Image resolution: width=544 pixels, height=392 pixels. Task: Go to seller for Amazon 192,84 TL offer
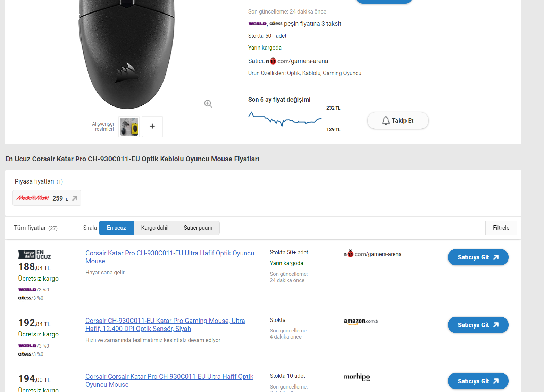tap(478, 325)
